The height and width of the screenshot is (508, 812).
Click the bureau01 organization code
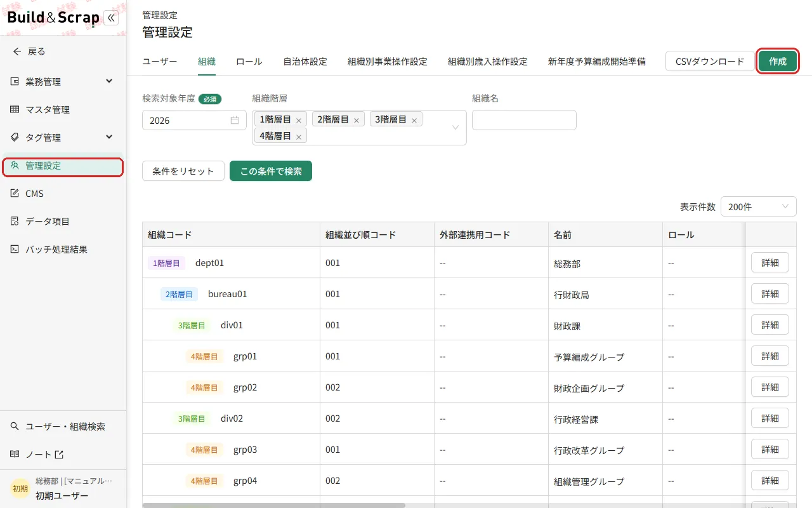pyautogui.click(x=228, y=294)
